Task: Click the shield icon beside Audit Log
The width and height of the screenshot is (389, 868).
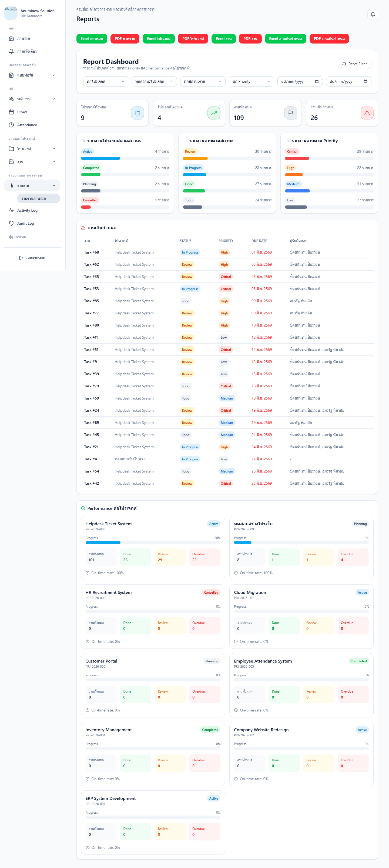Action: click(x=11, y=223)
